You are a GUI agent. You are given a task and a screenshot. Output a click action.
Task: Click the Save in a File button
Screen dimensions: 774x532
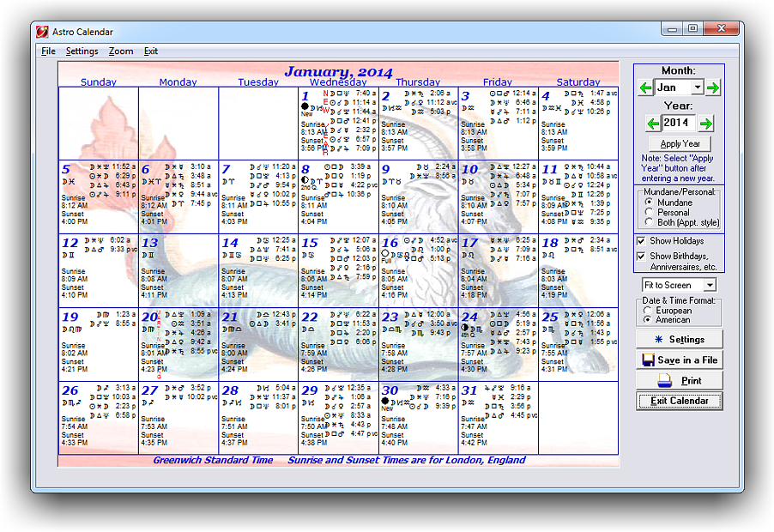[680, 360]
